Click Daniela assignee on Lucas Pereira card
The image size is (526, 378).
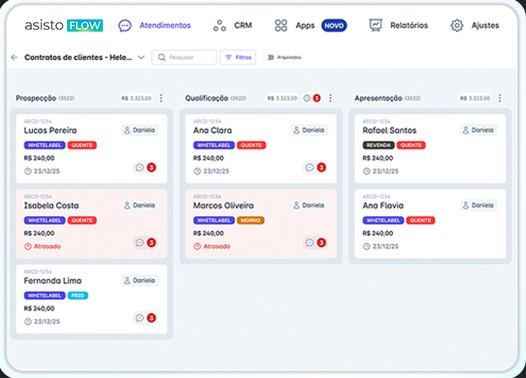(x=140, y=130)
